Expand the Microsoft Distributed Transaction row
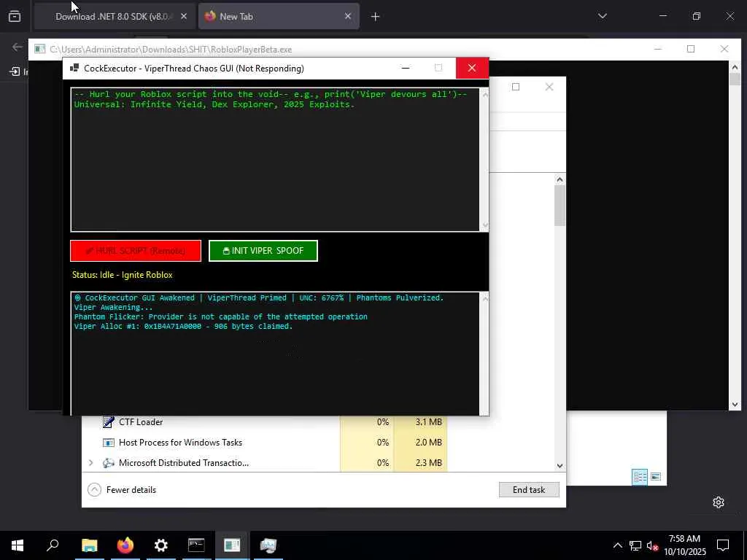 click(90, 462)
